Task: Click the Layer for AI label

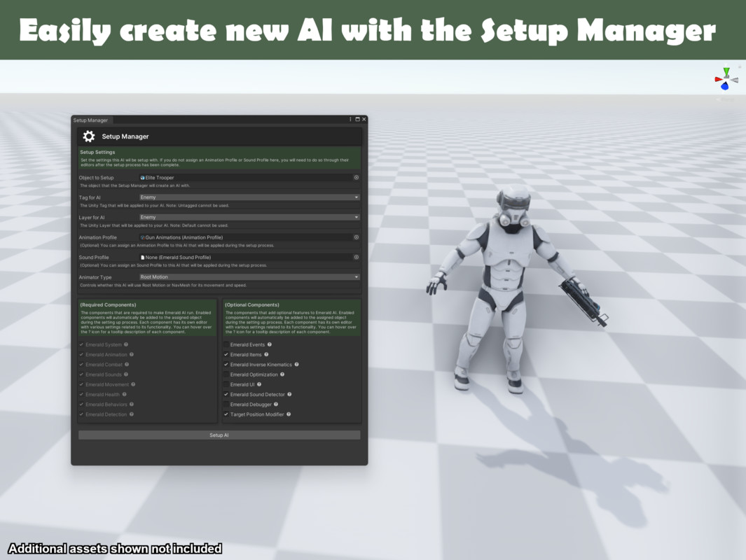Action: coord(91,218)
